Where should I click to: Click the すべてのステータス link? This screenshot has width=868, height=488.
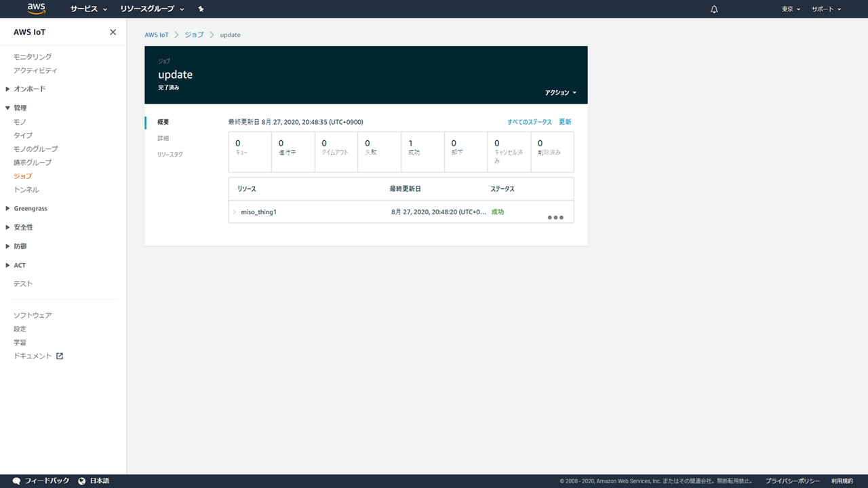pyautogui.click(x=529, y=122)
